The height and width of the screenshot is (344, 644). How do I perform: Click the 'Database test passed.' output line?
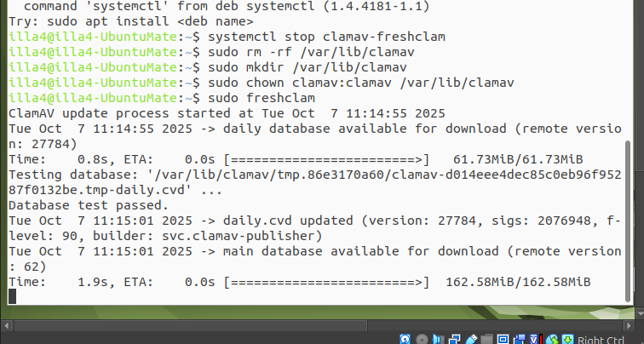coord(88,205)
